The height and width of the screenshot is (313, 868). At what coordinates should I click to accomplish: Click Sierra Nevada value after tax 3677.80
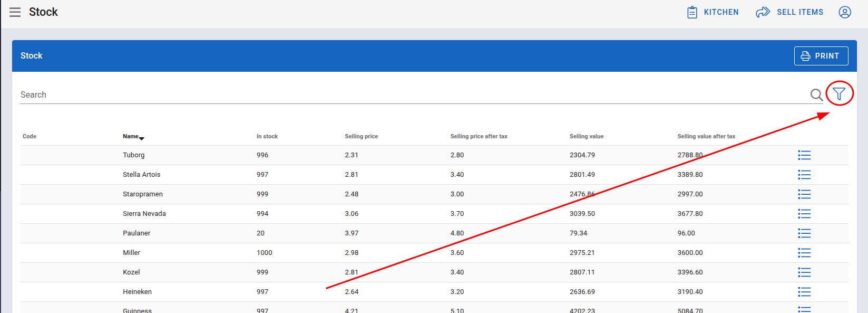coord(690,214)
